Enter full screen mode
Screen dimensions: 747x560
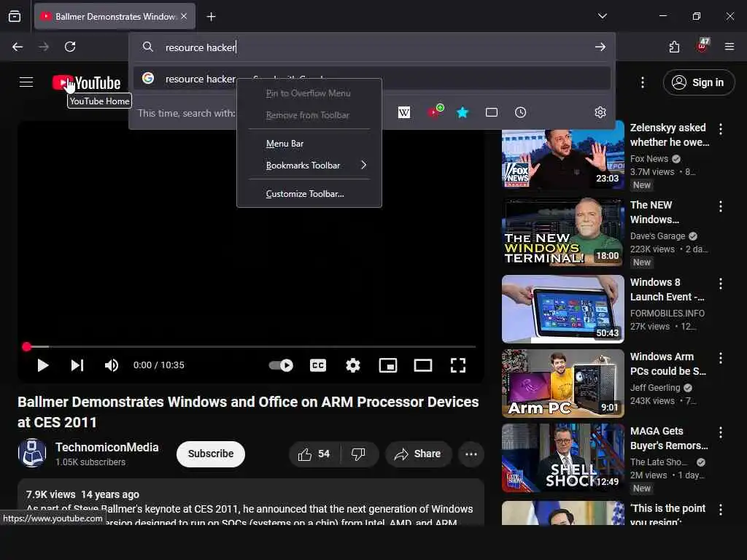click(x=458, y=365)
